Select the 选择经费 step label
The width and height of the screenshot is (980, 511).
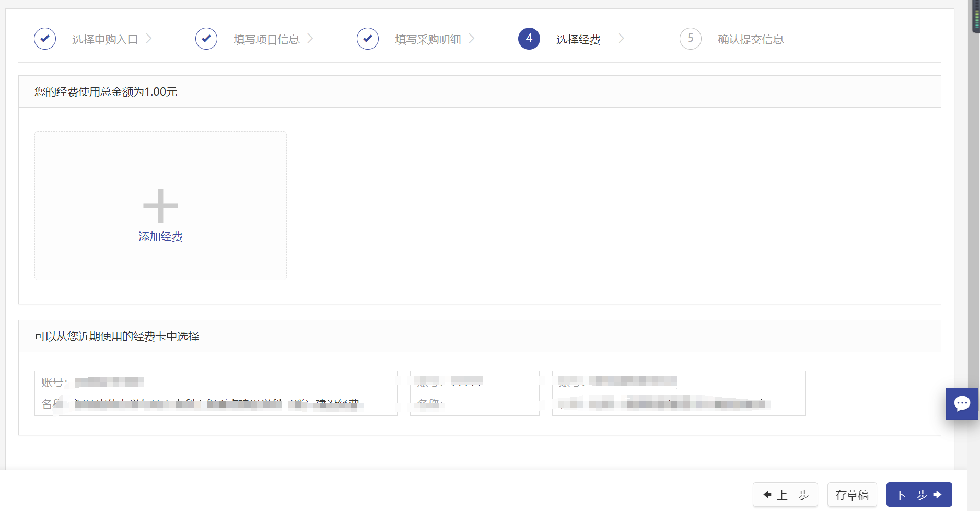(x=578, y=40)
